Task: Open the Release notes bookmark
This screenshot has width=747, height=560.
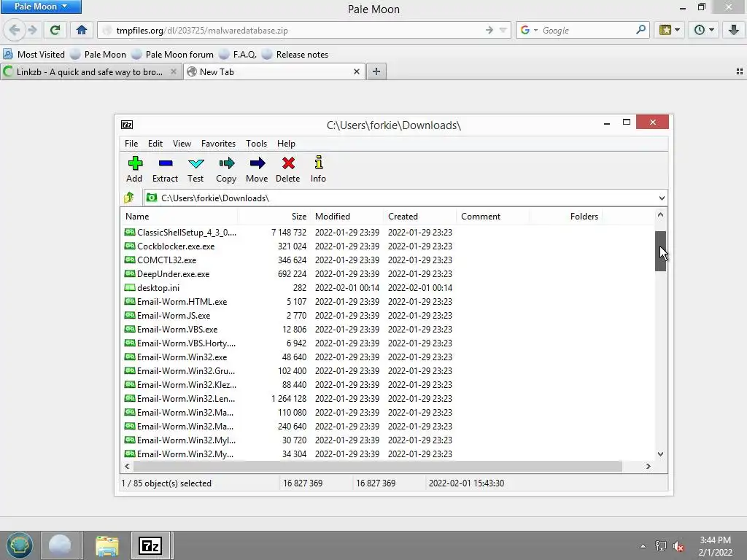Action: pyautogui.click(x=295, y=54)
